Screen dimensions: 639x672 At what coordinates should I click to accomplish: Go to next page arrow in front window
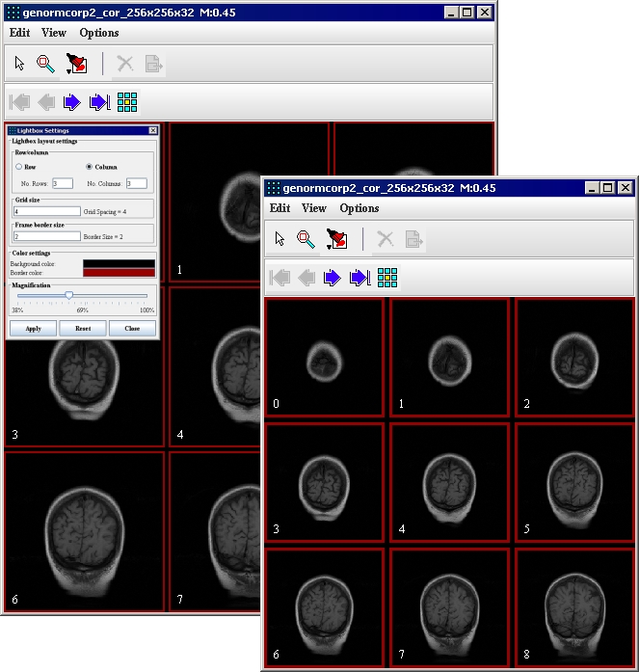tap(333, 279)
